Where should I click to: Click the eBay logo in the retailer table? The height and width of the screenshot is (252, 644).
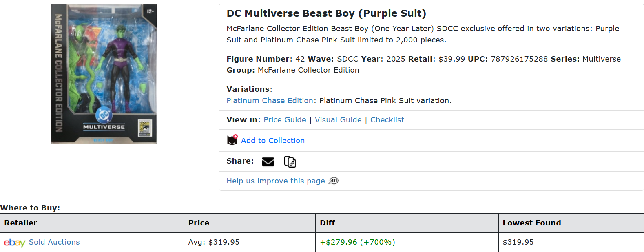pyautogui.click(x=15, y=243)
